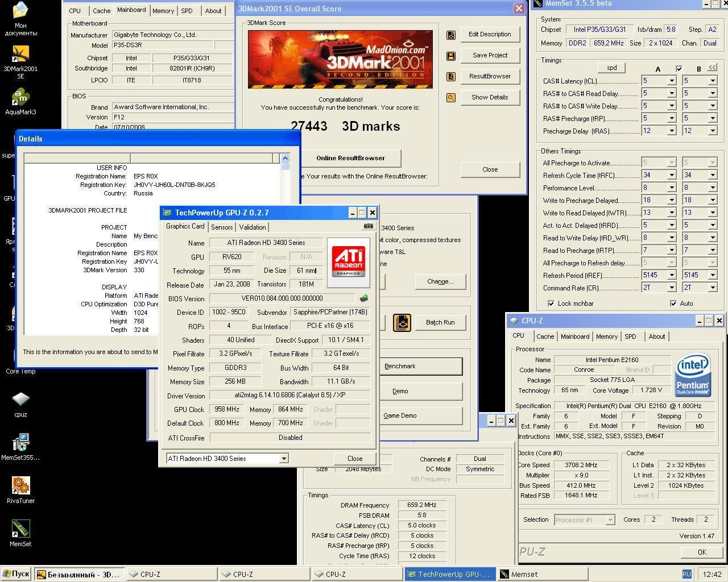The image size is (728, 582).
Task: Open SPD tab in front CPU-Z window
Action: click(630, 336)
